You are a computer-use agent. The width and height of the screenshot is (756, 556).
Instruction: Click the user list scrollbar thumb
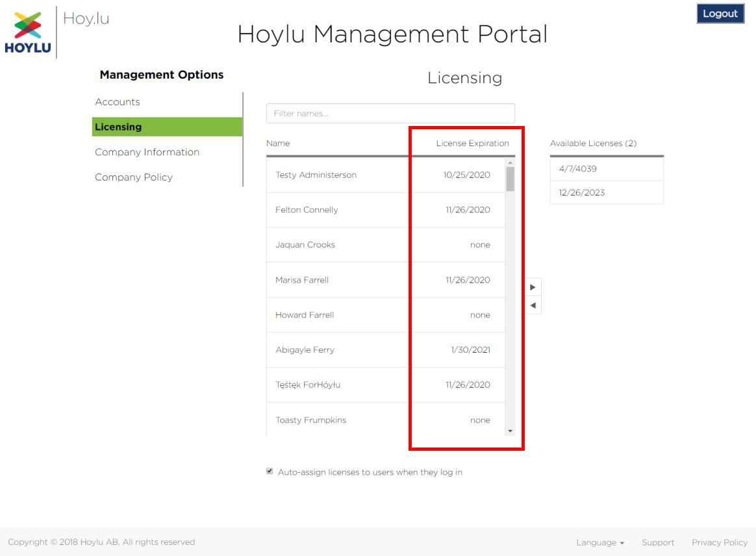[x=510, y=179]
